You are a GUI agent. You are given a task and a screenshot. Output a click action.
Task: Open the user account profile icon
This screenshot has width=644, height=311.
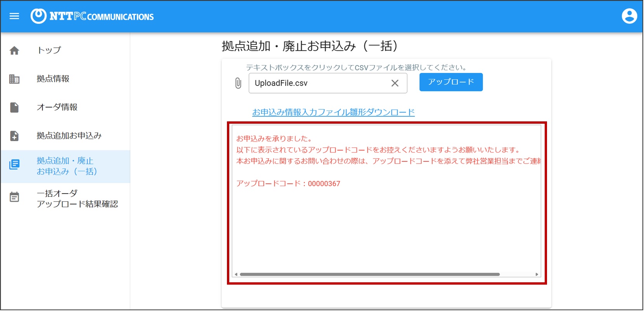629,16
